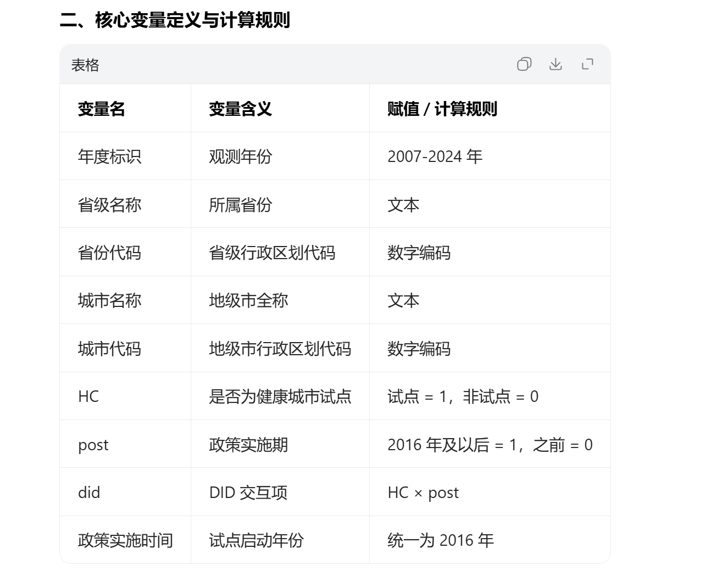Select the 变量名 column header
Screen dimensions: 728x582
pos(102,109)
